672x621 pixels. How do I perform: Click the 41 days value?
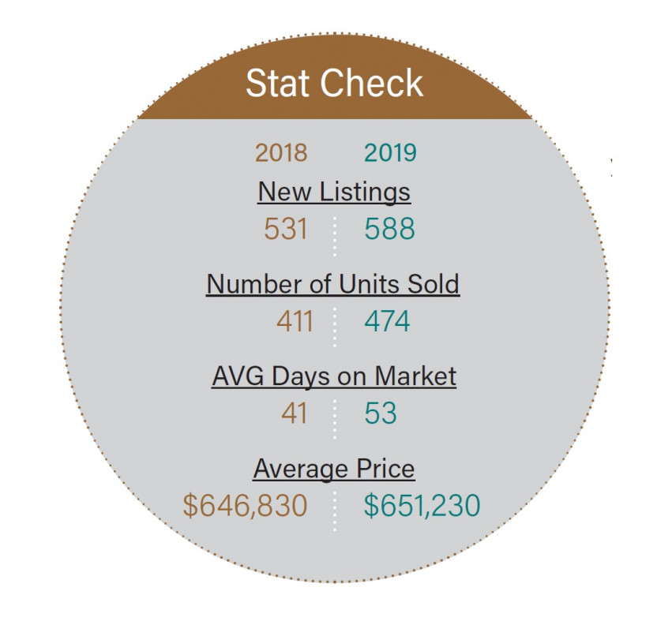click(x=294, y=413)
